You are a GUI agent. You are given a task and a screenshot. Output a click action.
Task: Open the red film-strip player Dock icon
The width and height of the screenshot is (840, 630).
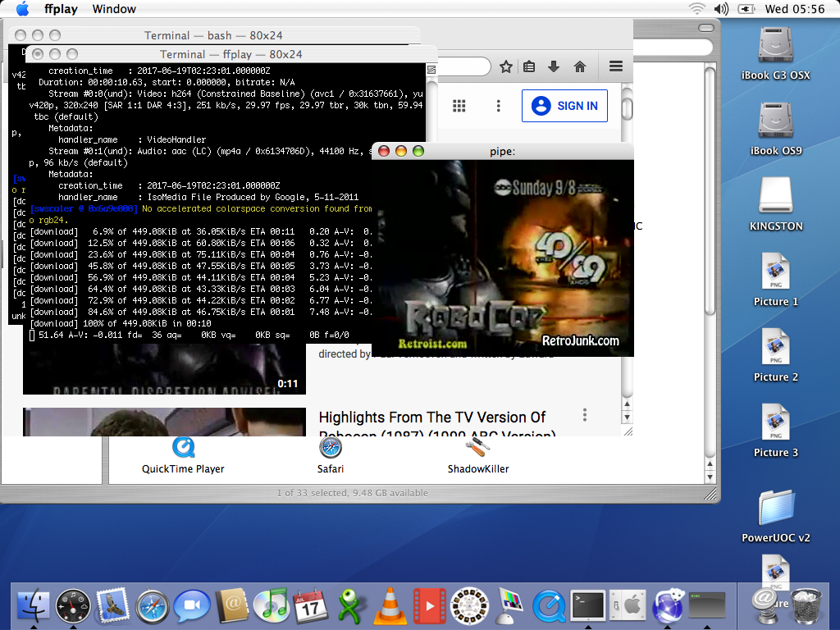(429, 606)
